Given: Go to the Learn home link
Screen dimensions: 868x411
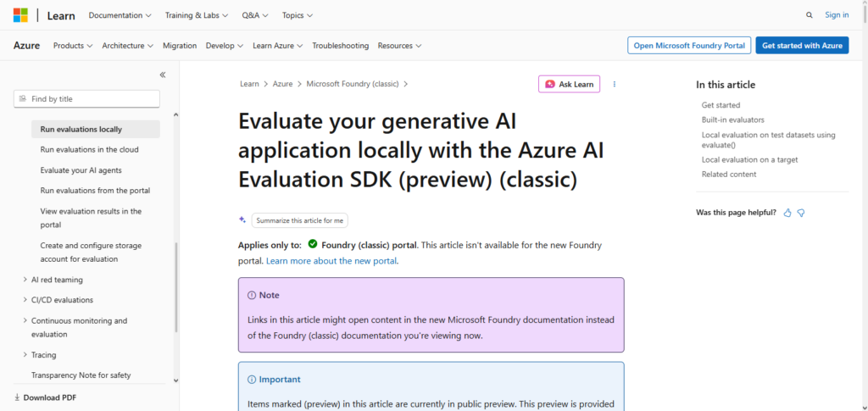Looking at the screenshot, I should coord(61,15).
